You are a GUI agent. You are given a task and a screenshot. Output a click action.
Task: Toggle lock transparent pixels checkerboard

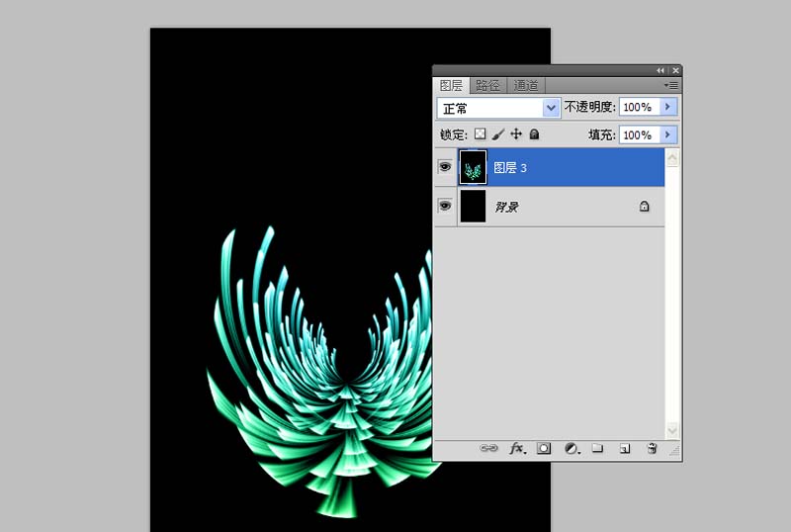tap(481, 133)
